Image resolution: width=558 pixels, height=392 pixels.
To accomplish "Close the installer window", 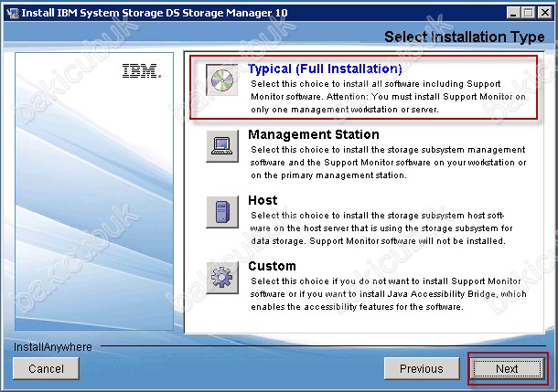I will point(545,13).
